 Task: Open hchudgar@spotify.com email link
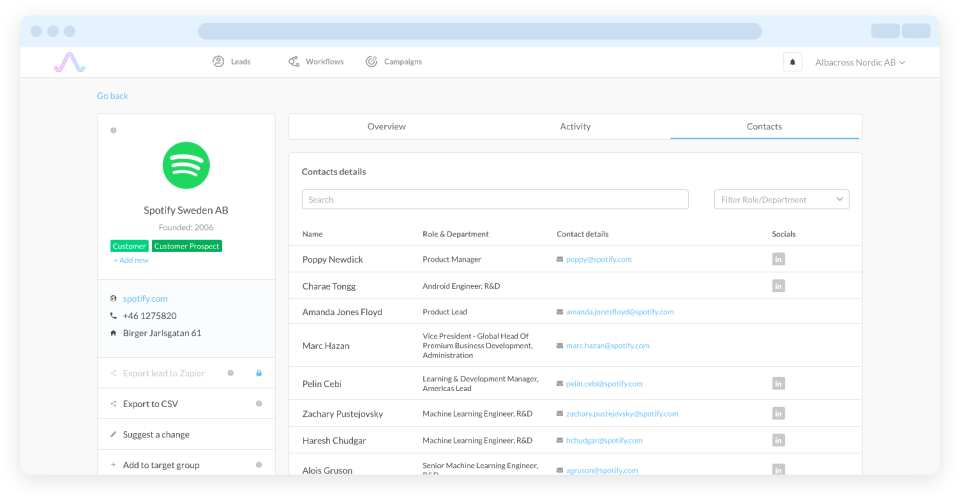[604, 441]
